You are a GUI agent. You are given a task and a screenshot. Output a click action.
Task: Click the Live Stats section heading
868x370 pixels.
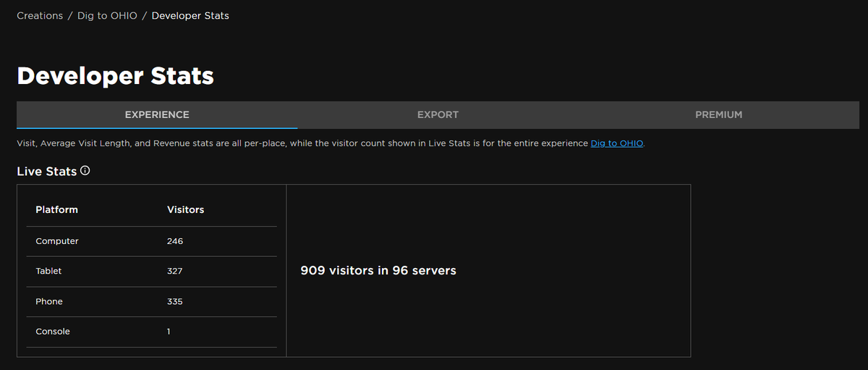tap(46, 172)
